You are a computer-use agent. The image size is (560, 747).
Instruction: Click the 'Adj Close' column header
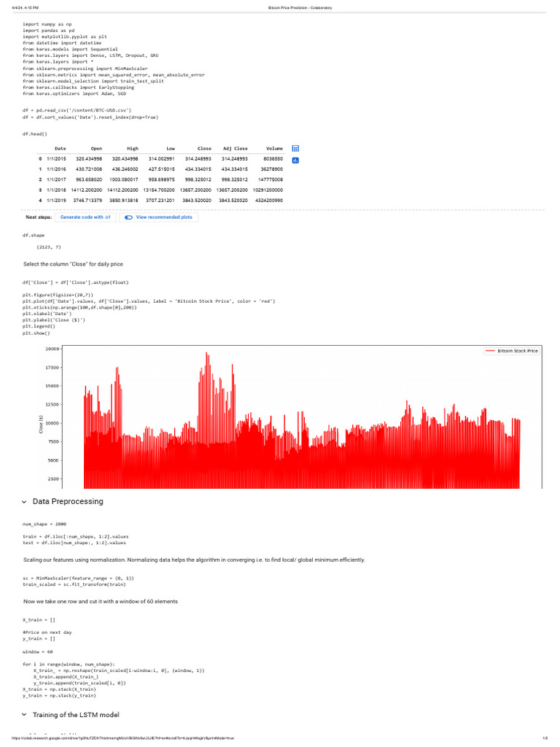236,149
